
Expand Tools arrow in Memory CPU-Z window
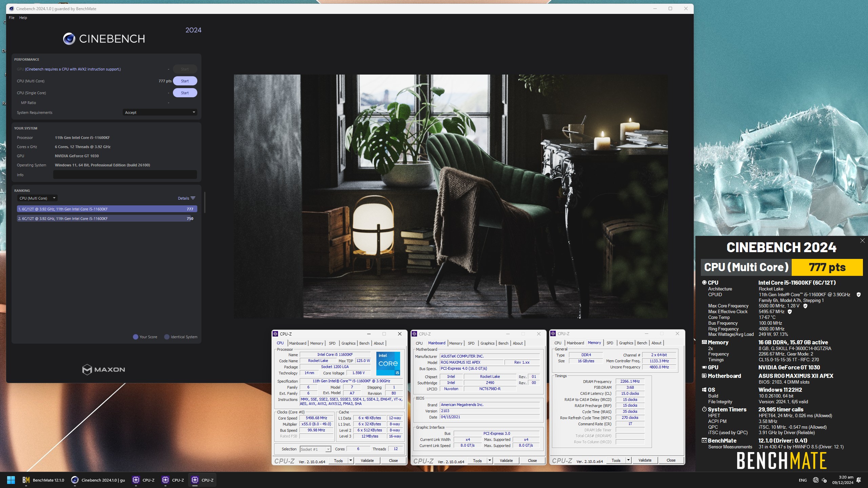click(x=628, y=460)
